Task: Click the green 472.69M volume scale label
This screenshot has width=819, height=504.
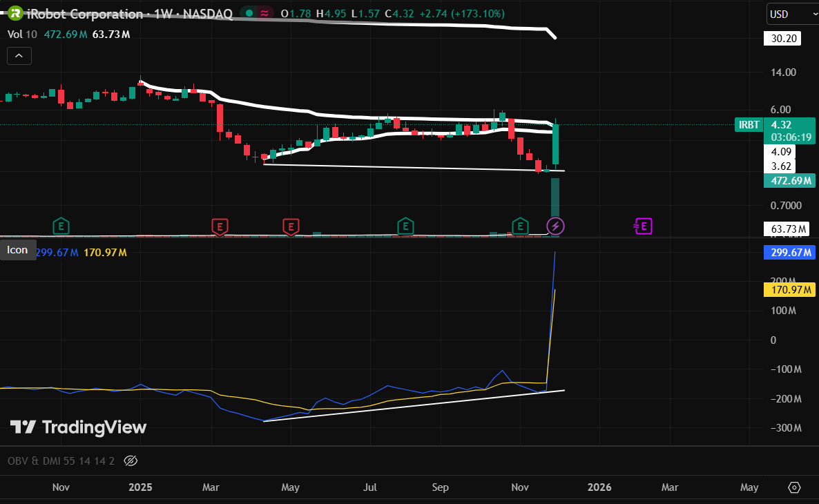Action: 789,181
